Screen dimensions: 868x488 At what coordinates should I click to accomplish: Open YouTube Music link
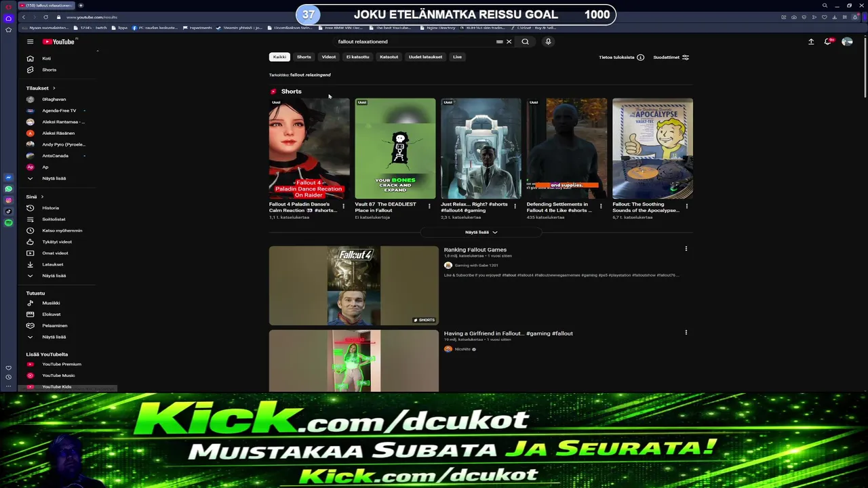(x=58, y=375)
